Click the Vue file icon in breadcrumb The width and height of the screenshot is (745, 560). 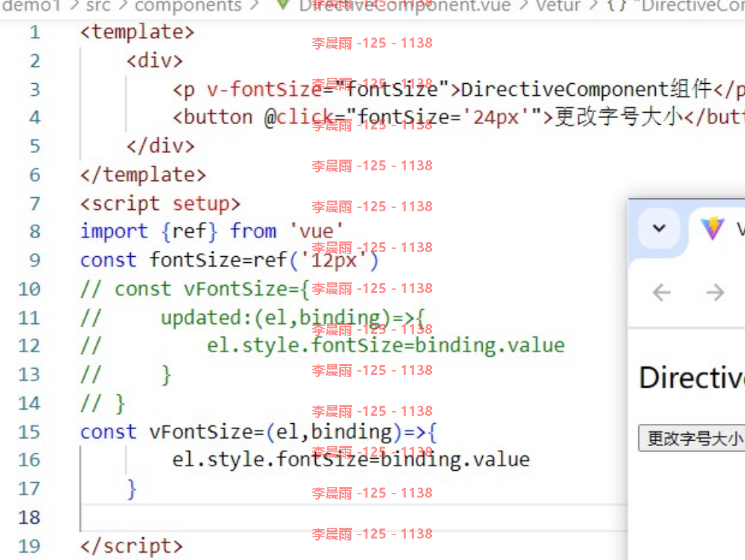283,5
